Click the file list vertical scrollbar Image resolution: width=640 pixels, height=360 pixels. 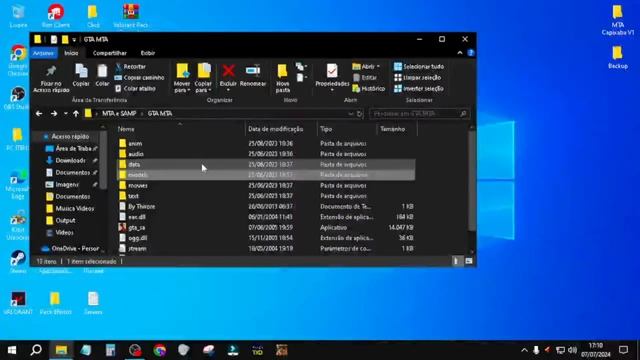pos(472,182)
